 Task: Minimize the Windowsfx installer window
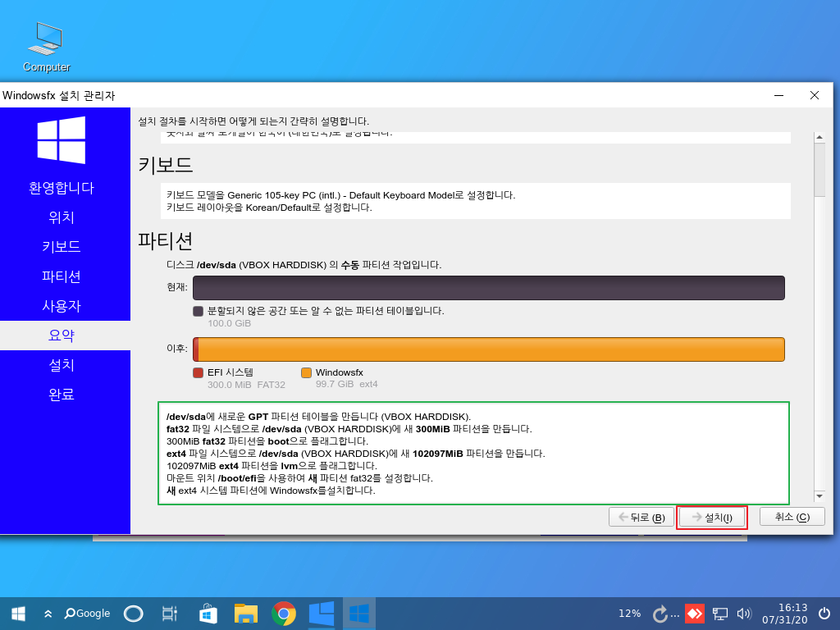(x=779, y=95)
